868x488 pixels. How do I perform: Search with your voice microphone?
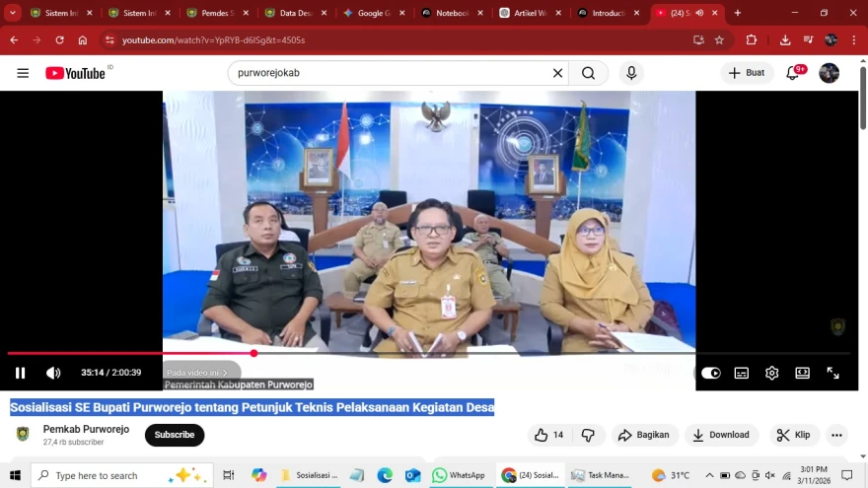tap(631, 73)
